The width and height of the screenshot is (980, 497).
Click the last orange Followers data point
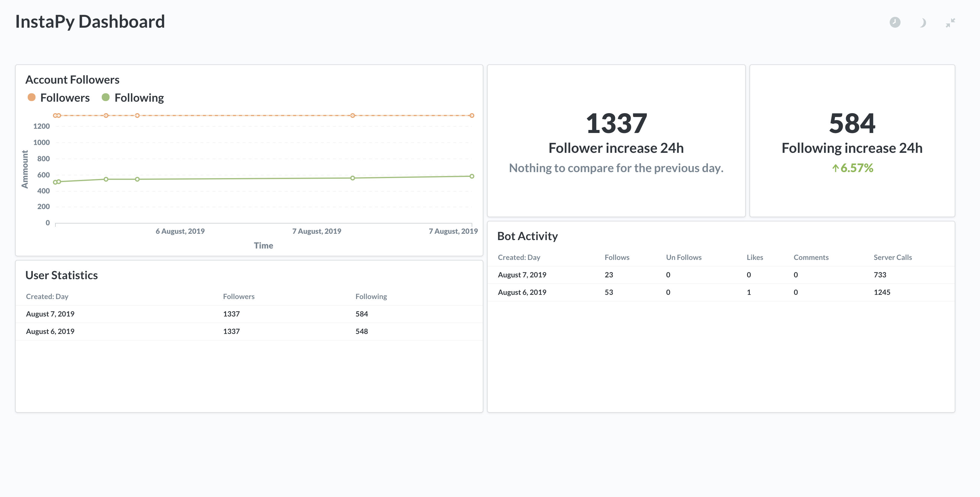click(472, 116)
